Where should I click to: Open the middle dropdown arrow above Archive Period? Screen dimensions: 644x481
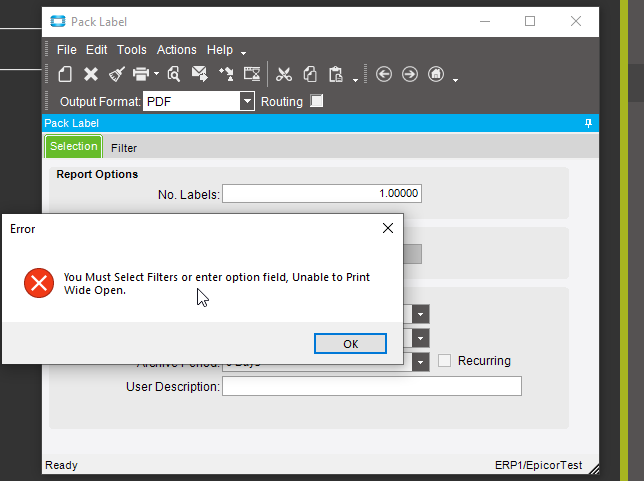pyautogui.click(x=421, y=338)
